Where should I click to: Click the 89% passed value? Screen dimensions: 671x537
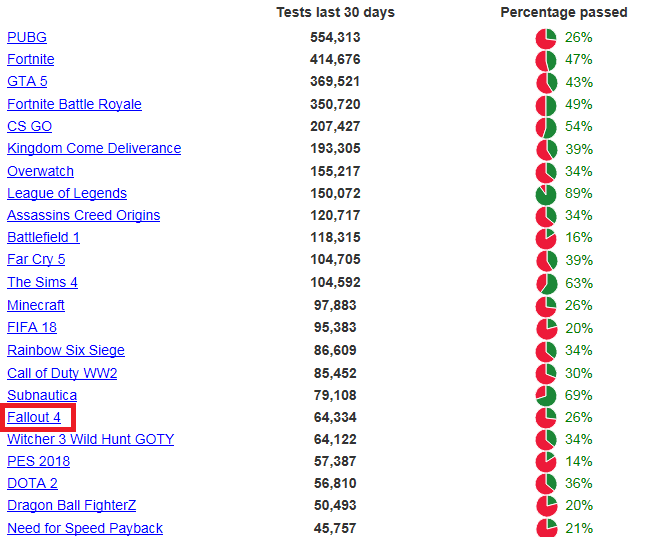(x=579, y=193)
